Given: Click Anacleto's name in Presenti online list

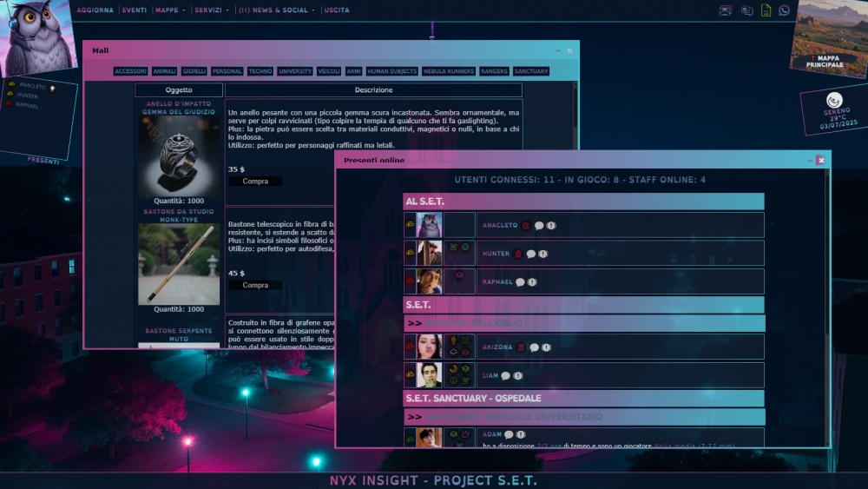Looking at the screenshot, I should point(500,226).
